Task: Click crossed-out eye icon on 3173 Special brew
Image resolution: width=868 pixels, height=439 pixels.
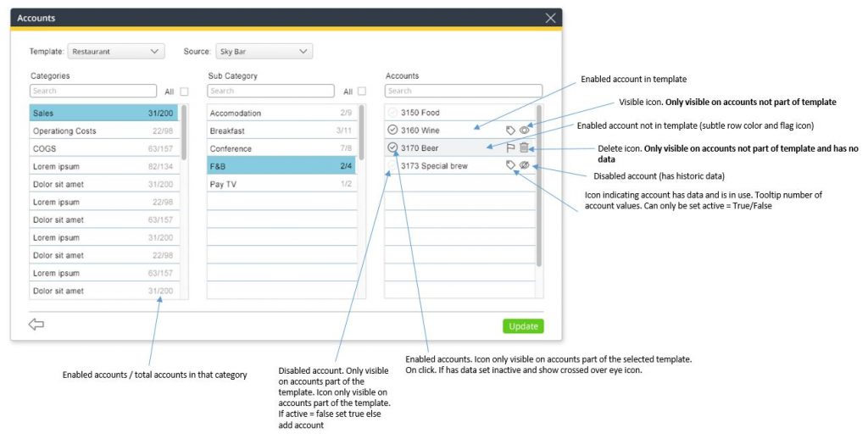Action: [x=524, y=165]
